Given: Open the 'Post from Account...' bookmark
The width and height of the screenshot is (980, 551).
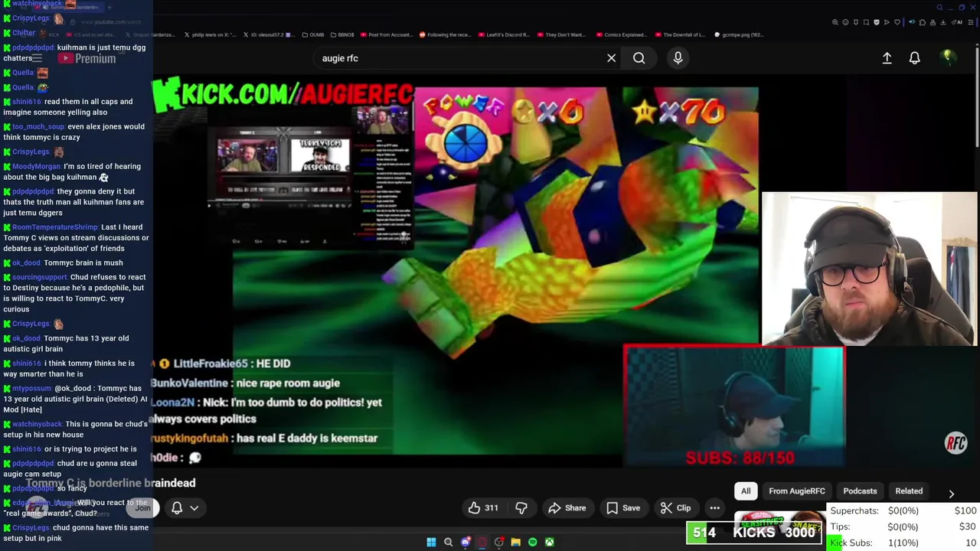Looking at the screenshot, I should pyautogui.click(x=386, y=34).
